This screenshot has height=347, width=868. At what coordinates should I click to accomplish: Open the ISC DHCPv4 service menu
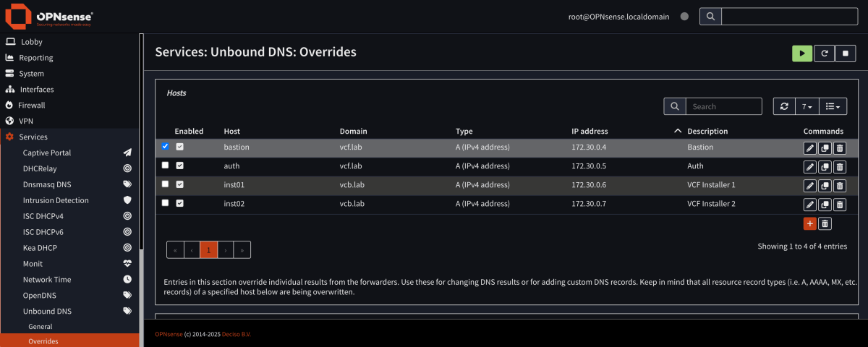(x=69, y=216)
